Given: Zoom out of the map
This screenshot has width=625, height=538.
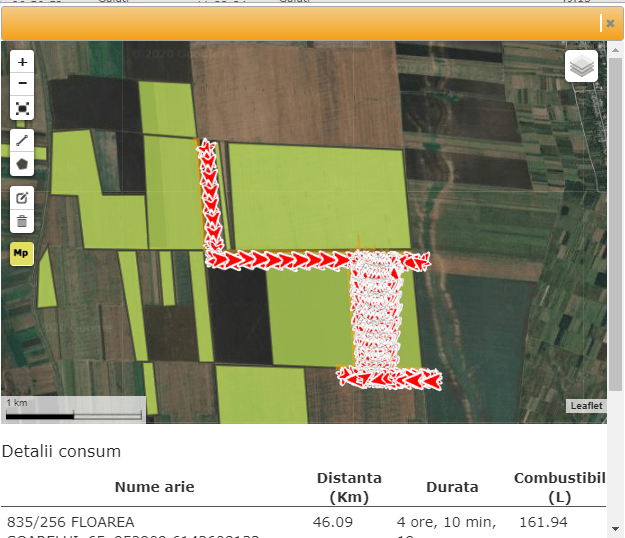Looking at the screenshot, I should tap(22, 83).
